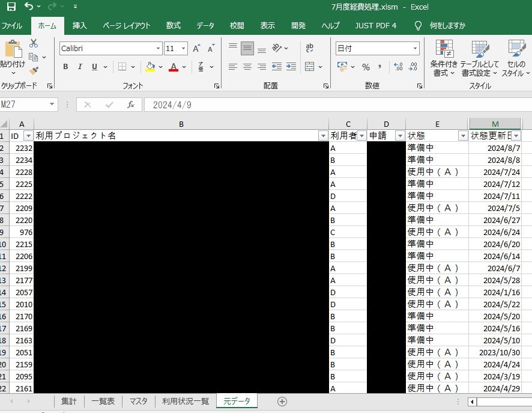This screenshot has height=413, width=532.
Task: Toggle Underline formatting
Action: point(94,67)
